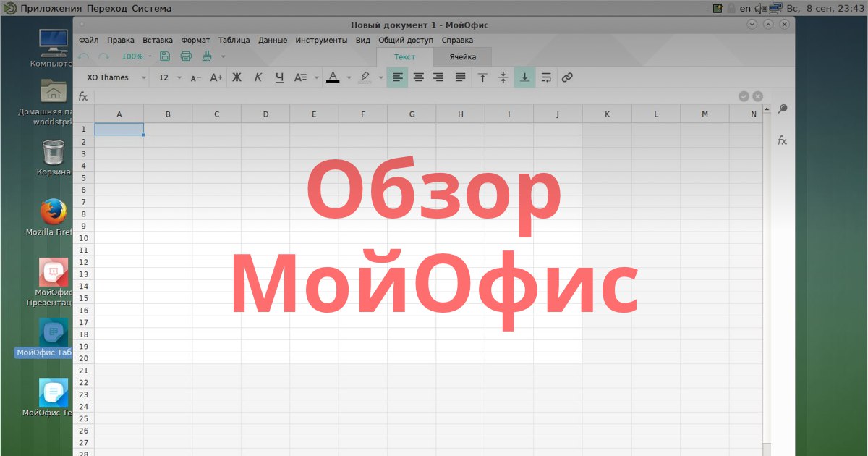The height and width of the screenshot is (456, 868).
Task: Click the Корзина trash desktop icon
Action: [54, 153]
